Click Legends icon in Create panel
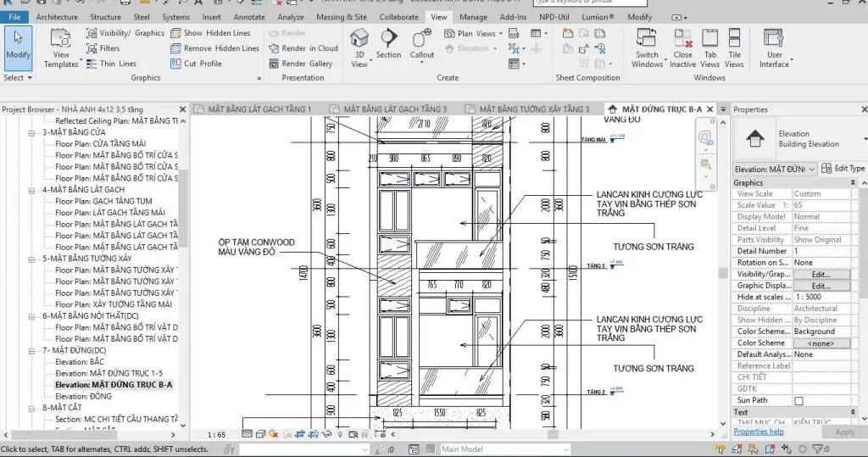This screenshot has width=868, height=457. click(x=514, y=64)
